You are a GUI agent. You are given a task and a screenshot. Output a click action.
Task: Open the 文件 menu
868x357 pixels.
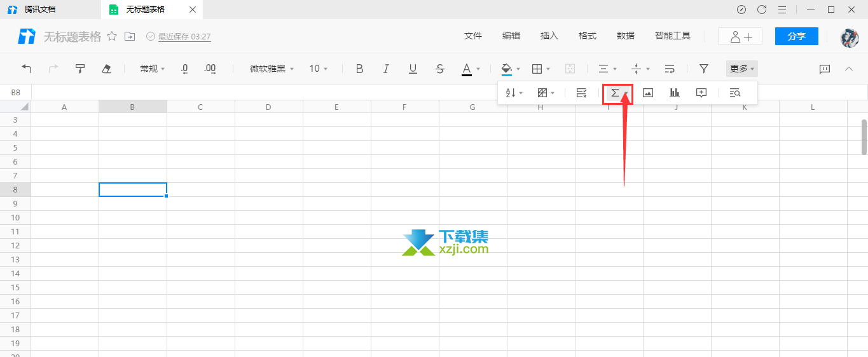click(473, 36)
